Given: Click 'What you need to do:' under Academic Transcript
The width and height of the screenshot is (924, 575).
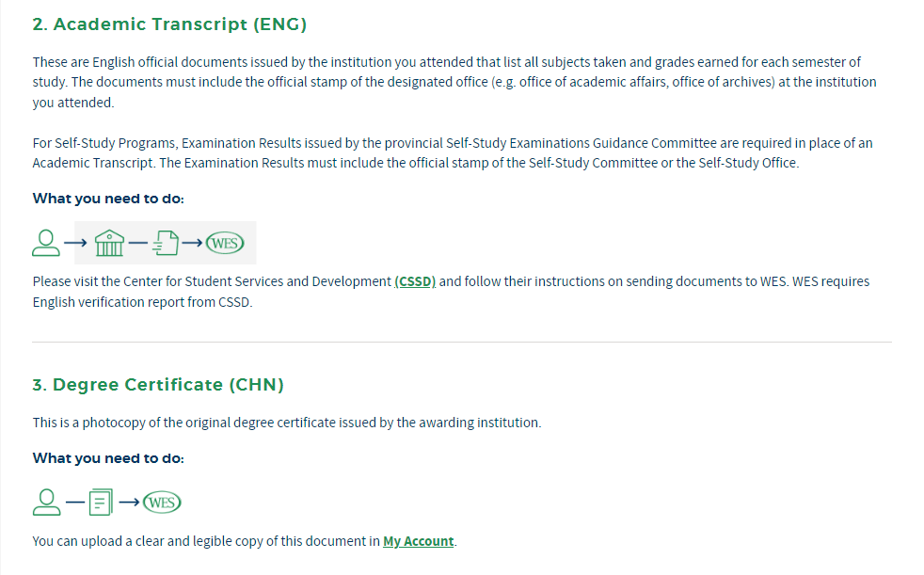Looking at the screenshot, I should 108,199.
